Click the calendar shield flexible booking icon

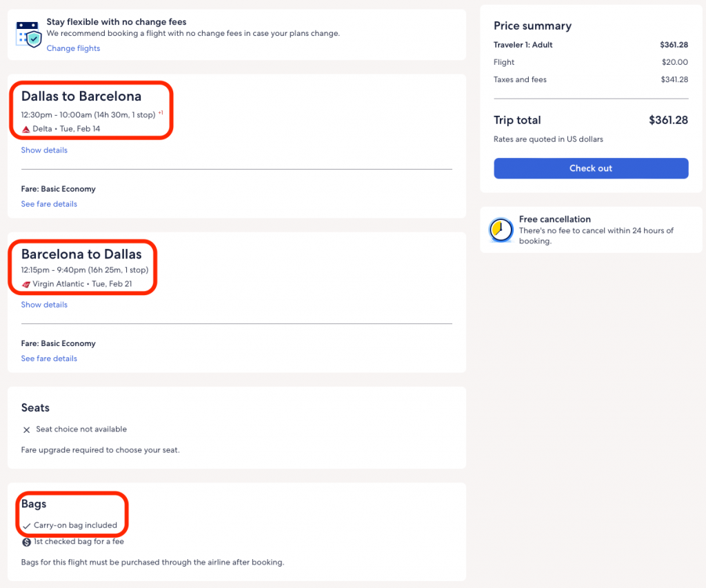tap(29, 34)
